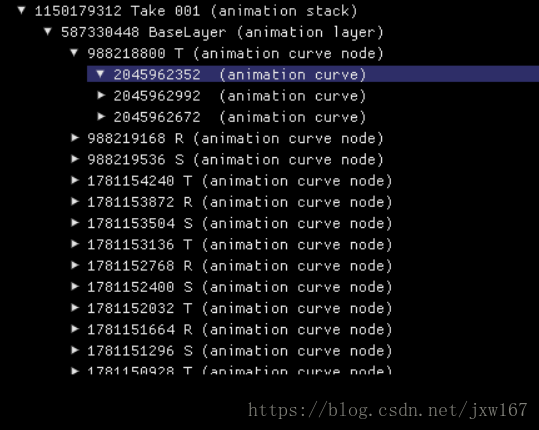Expand the 988219168 R curve node arrow
Viewport: 539px width, 430px height.
click(75, 138)
